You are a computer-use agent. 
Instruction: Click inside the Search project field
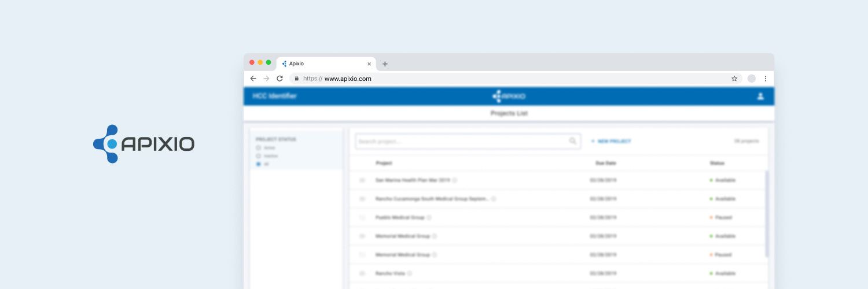click(468, 141)
